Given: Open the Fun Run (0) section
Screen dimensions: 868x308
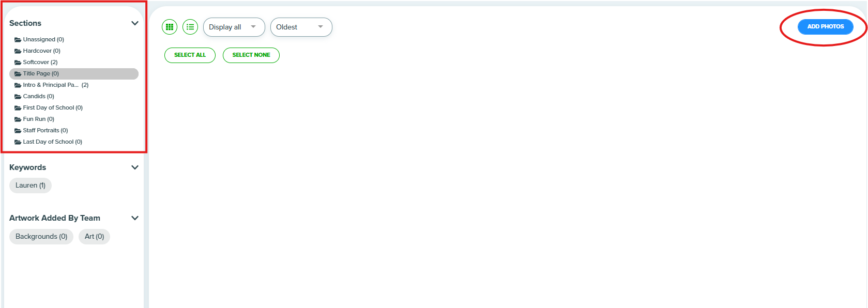Looking at the screenshot, I should tap(34, 119).
